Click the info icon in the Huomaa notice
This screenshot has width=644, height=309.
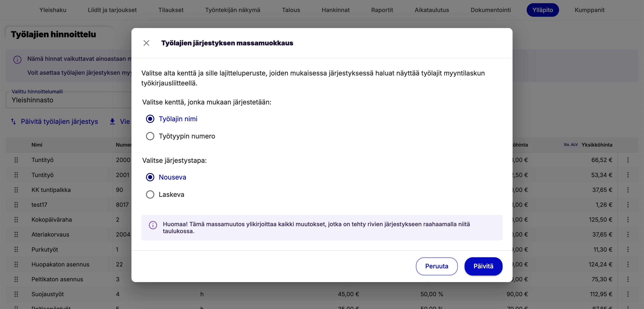[x=153, y=225]
